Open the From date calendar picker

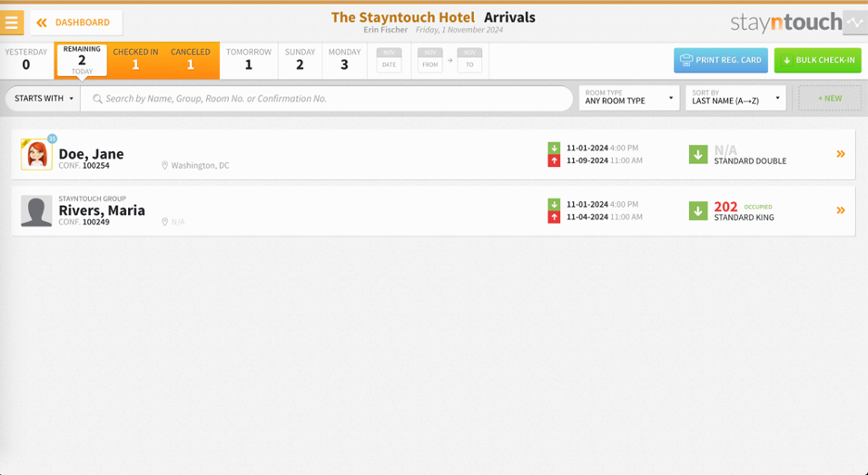(x=430, y=59)
